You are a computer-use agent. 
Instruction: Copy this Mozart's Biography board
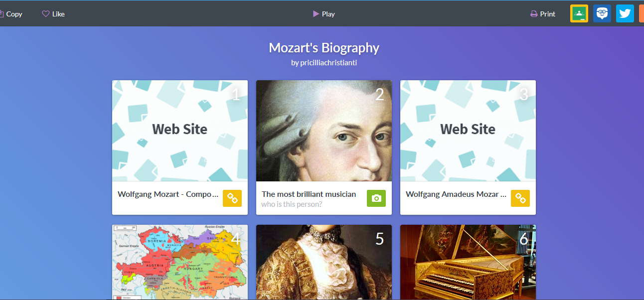click(11, 14)
